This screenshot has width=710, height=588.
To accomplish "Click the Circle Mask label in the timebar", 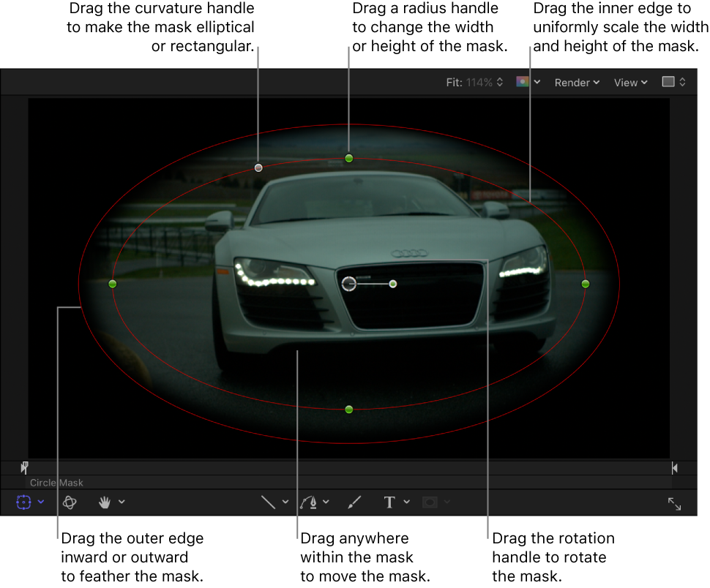I will (56, 483).
